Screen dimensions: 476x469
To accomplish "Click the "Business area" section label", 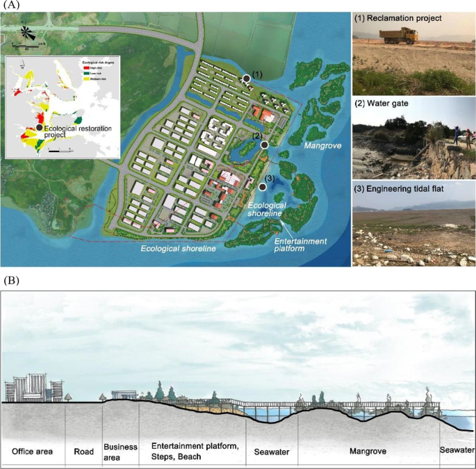I will (x=120, y=452).
